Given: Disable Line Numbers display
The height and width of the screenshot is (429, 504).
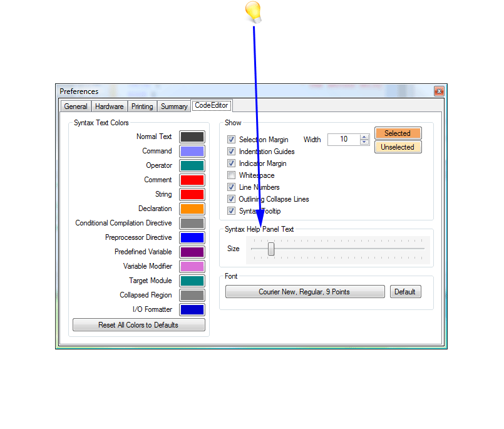Looking at the screenshot, I should (x=231, y=187).
